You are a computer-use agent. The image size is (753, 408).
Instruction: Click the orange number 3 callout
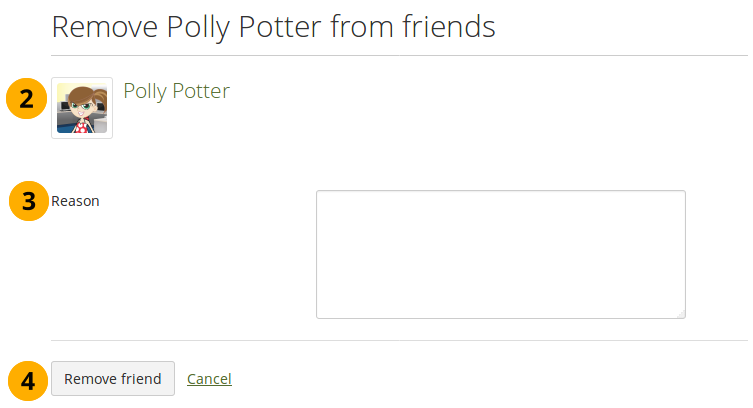tap(29, 200)
